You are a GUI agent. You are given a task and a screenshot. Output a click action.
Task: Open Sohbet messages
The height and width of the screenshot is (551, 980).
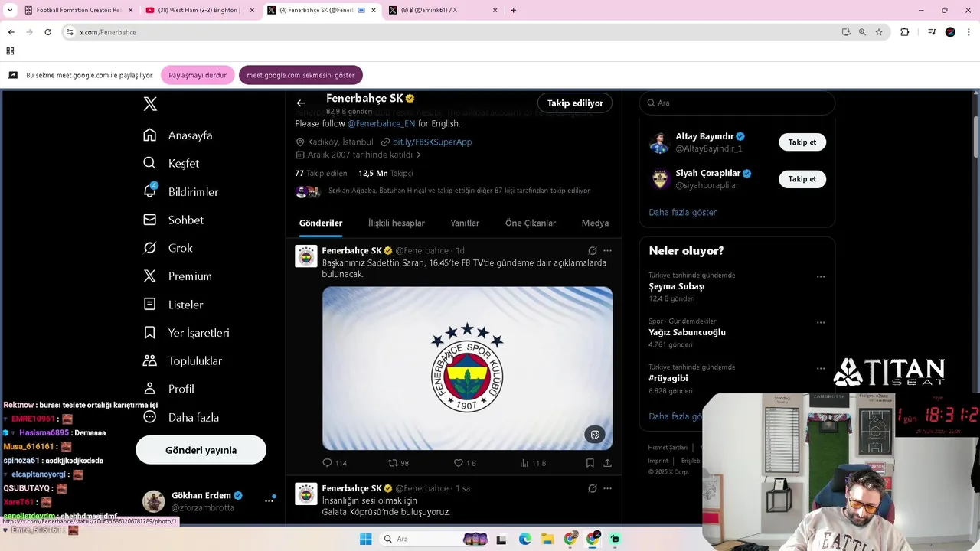point(173,220)
